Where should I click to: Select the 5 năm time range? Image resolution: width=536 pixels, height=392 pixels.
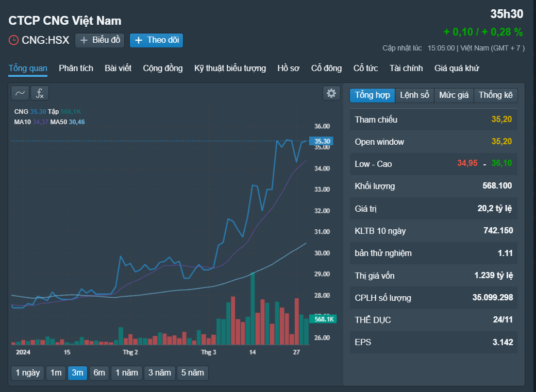[192, 373]
